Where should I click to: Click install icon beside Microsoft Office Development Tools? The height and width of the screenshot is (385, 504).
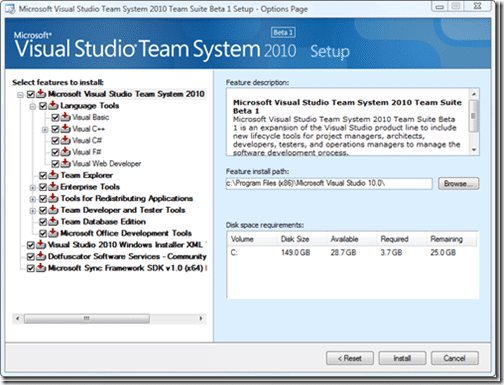pyautogui.click(x=53, y=233)
